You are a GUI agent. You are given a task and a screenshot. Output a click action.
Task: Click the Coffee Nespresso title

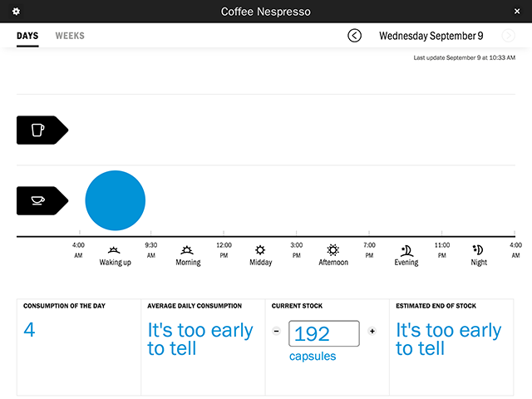point(266,12)
